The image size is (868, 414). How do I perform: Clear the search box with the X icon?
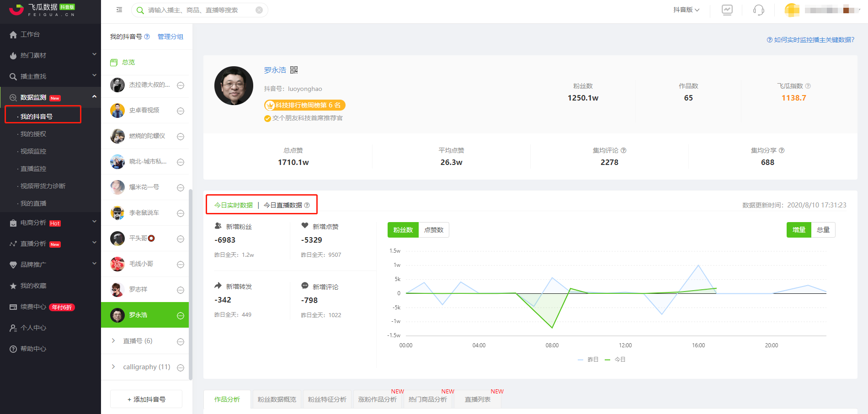259,10
